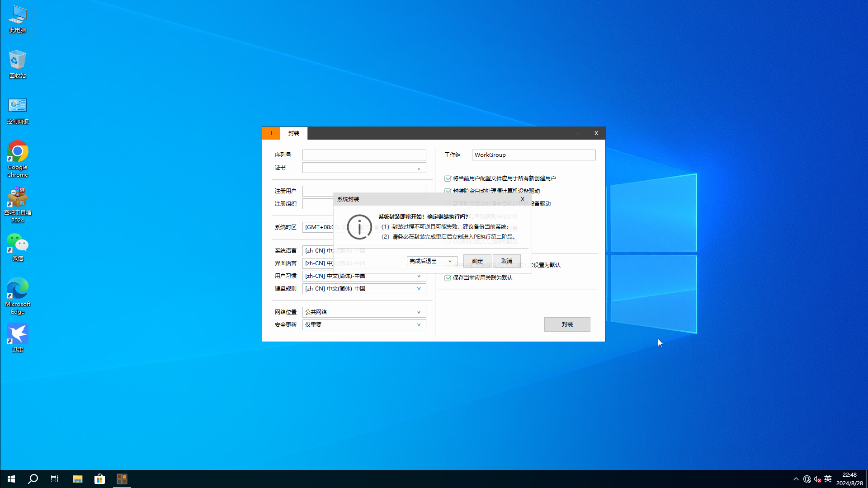Click the 序列号 input field
Viewport: 868px width, 488px height.
coord(364,155)
